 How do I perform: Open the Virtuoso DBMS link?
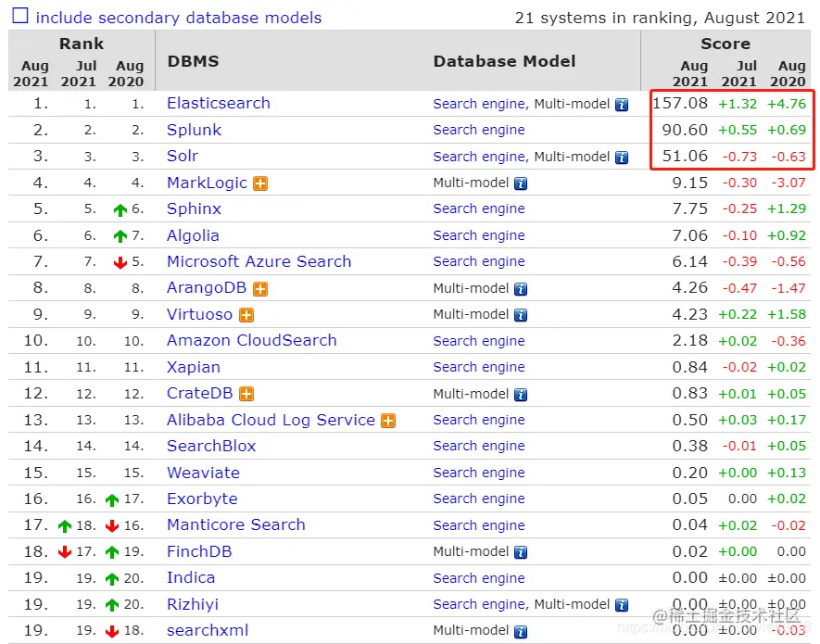pos(200,314)
